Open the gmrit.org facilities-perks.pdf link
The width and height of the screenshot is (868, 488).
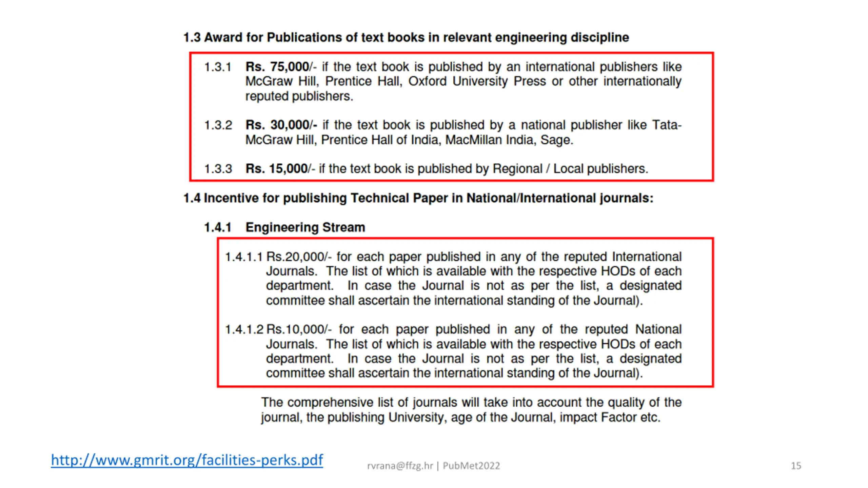coord(187,460)
